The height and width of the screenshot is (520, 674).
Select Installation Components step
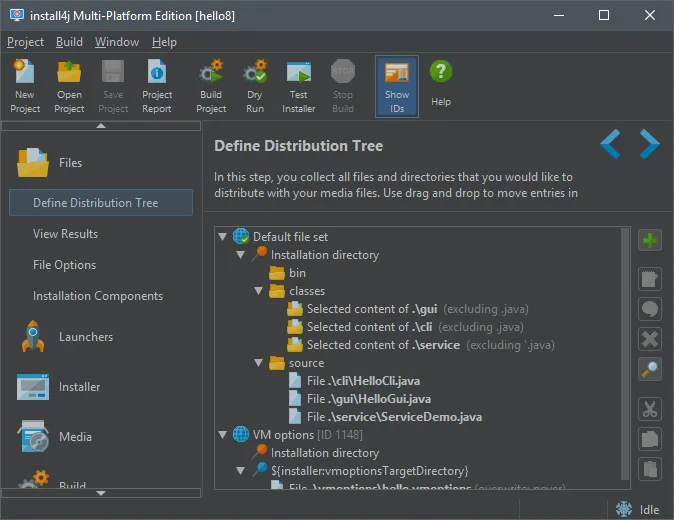[x=98, y=296]
